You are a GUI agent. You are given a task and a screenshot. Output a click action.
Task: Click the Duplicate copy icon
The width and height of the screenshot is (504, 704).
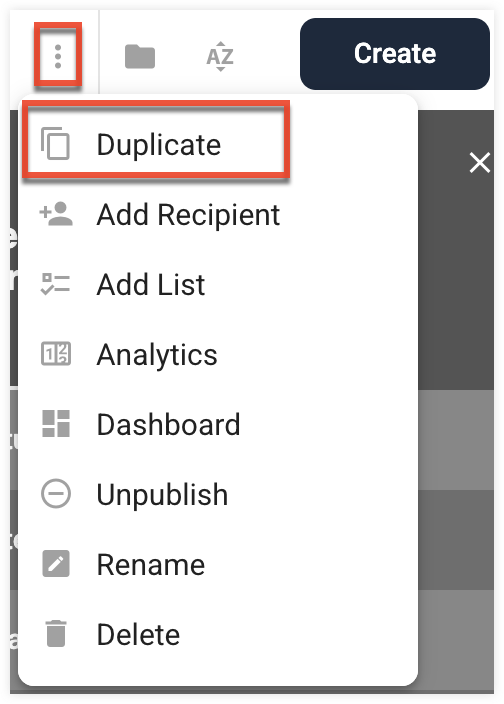click(56, 144)
